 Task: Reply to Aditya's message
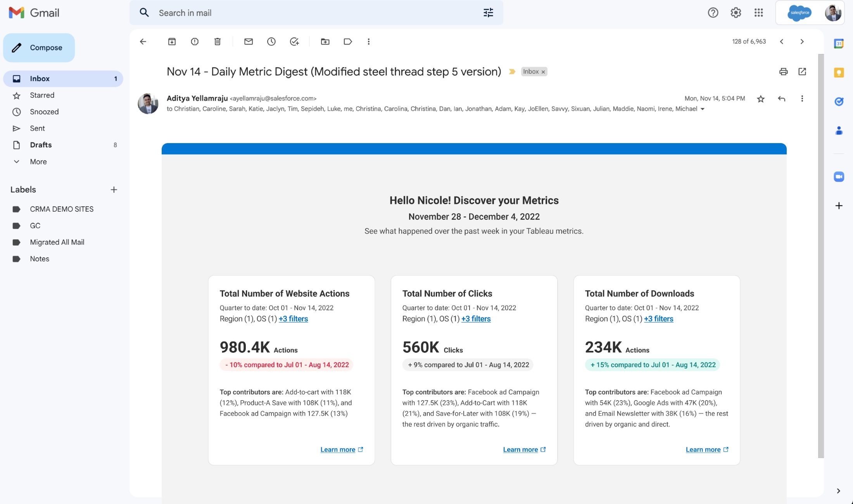click(x=782, y=99)
